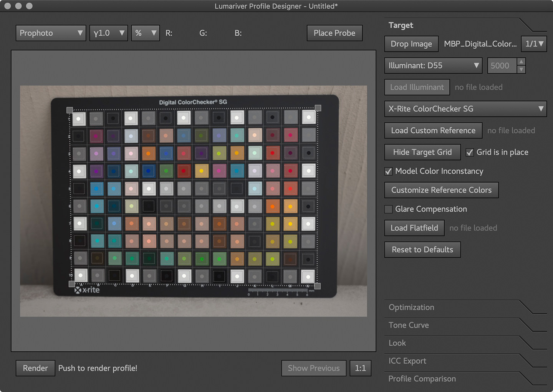Viewport: 553px width, 392px height.
Task: Switch to the ICC Export tab
Action: coord(407,361)
